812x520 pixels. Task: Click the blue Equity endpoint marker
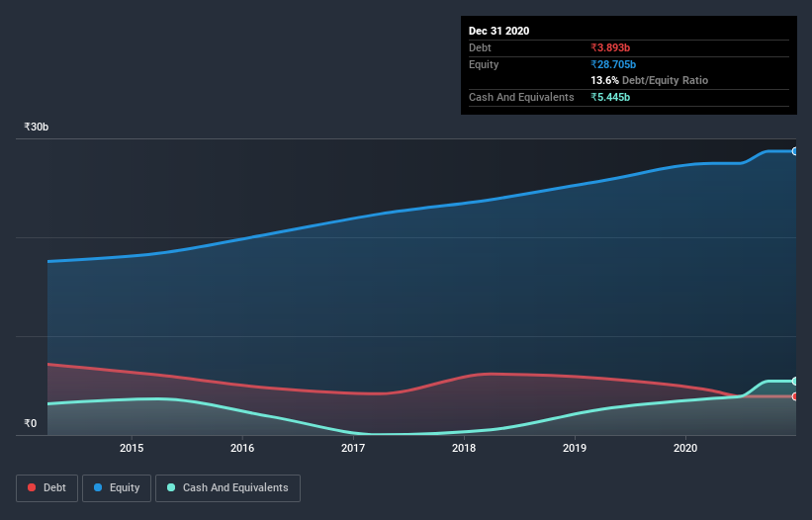tap(795, 151)
